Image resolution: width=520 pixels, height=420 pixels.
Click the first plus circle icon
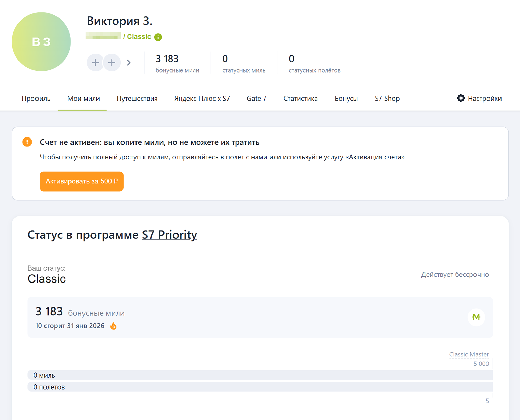point(95,63)
